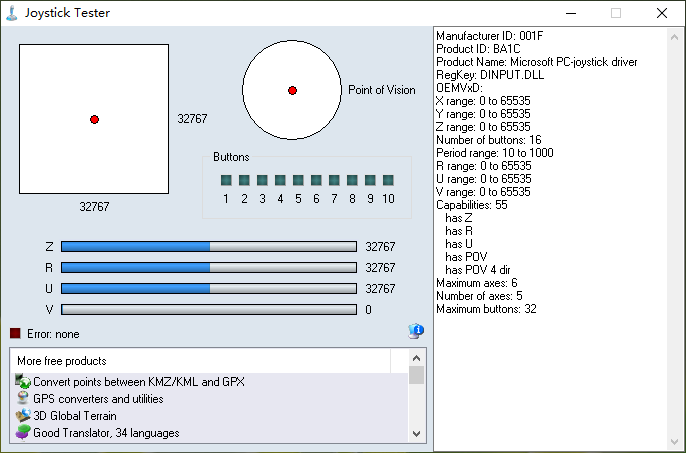Click the red dot in Point of Vision circle
686x453 pixels.
point(292,90)
